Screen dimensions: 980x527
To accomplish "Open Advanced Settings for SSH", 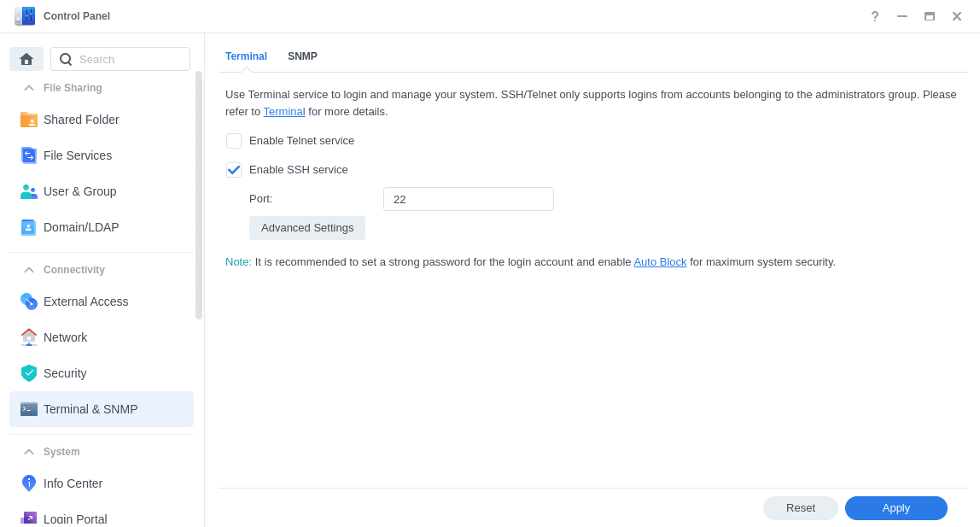I will click(306, 228).
